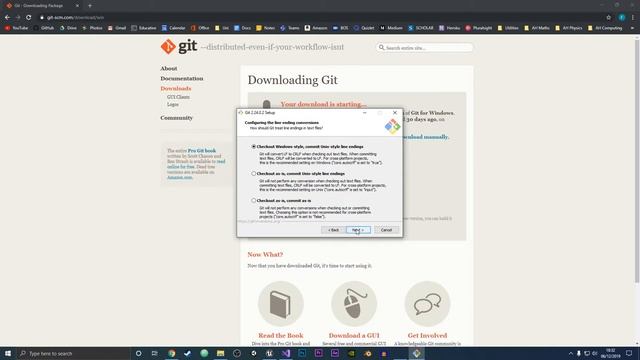This screenshot has height=360, width=640.
Task: Open the Download a GUI heading link
Action: (x=354, y=336)
